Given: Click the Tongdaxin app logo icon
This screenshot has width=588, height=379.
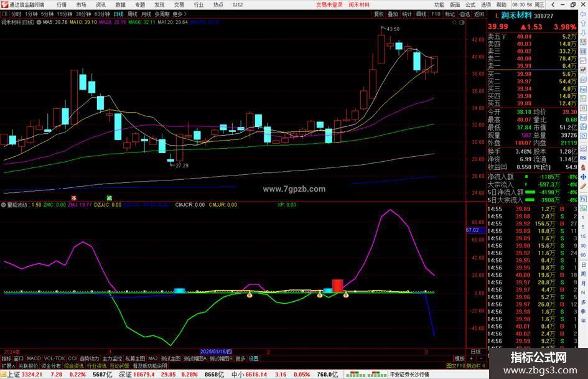Looking at the screenshot, I should [x=4, y=4].
